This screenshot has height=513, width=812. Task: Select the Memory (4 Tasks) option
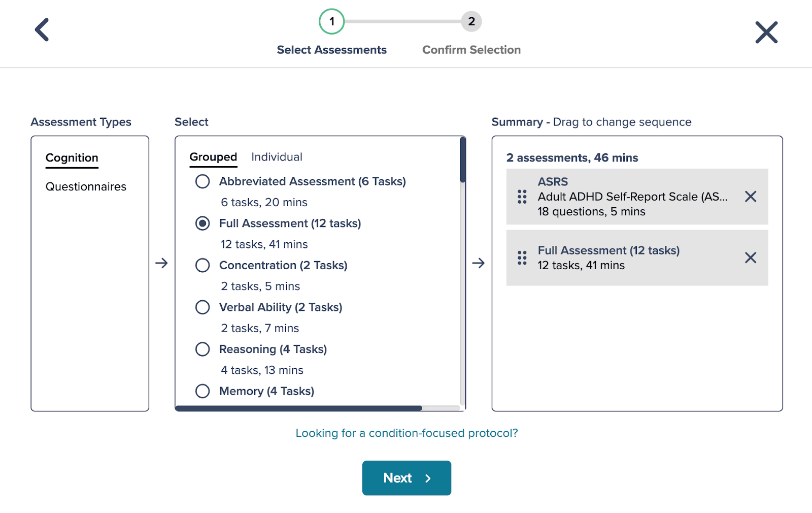[x=202, y=391]
